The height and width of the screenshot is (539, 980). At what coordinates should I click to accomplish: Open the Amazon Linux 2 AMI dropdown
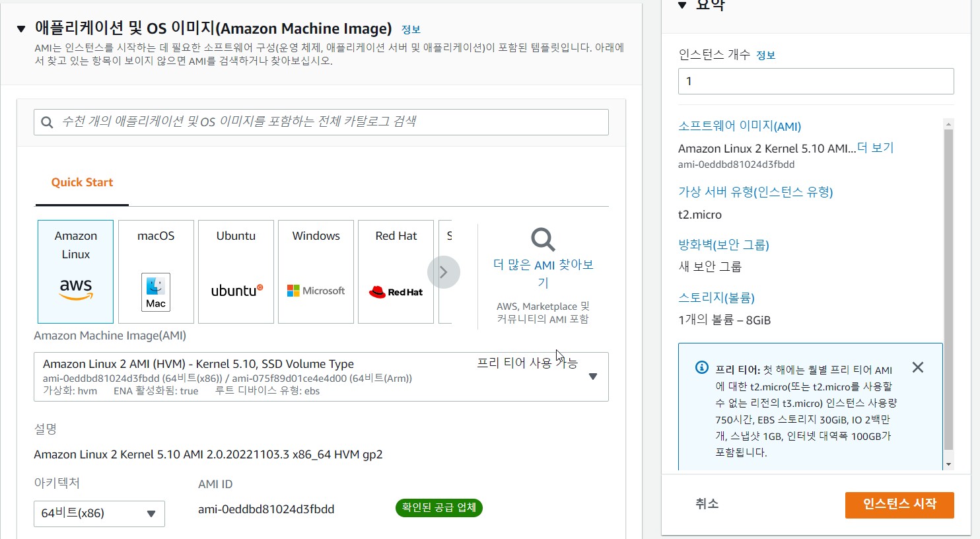point(321,377)
